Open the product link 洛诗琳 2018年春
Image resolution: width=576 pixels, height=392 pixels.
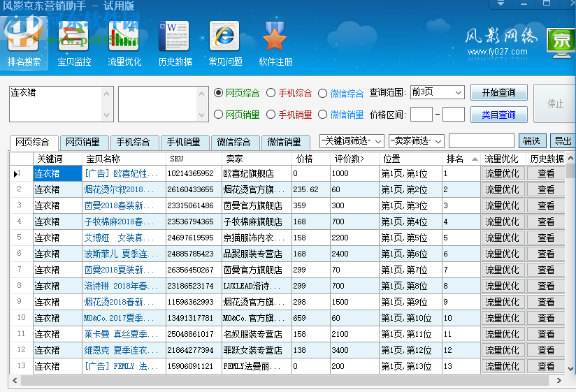(121, 286)
